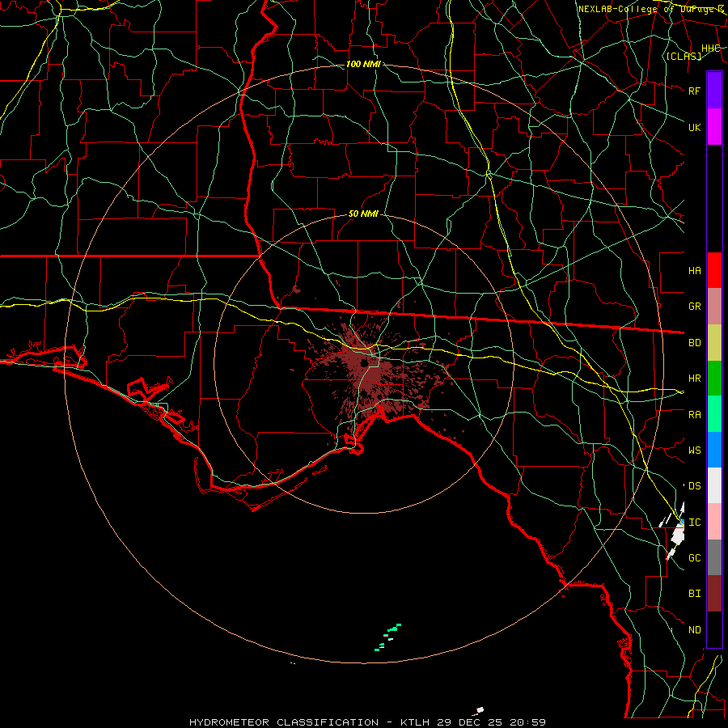Click the 'RA' legend label text

(x=695, y=415)
